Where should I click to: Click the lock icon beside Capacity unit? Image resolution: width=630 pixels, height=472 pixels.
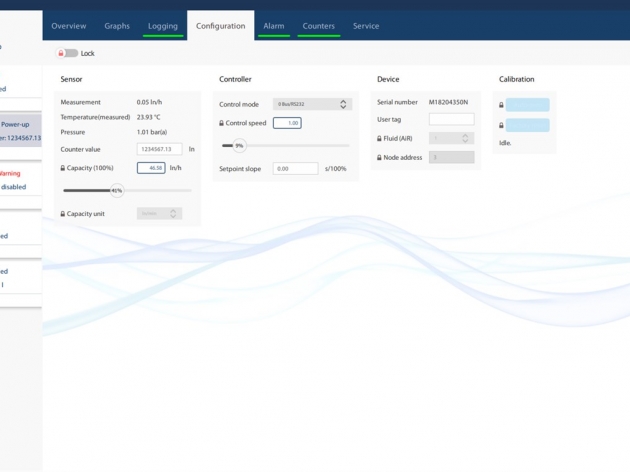click(x=63, y=214)
